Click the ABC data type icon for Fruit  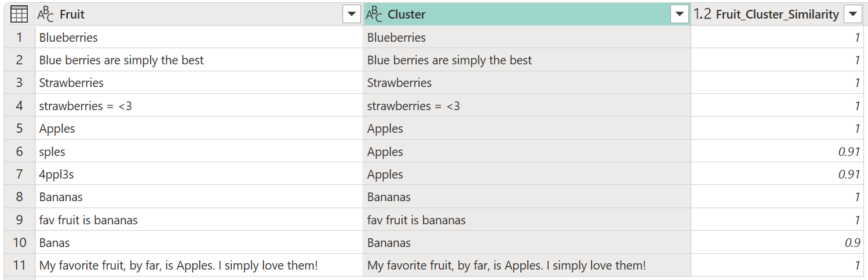point(45,14)
